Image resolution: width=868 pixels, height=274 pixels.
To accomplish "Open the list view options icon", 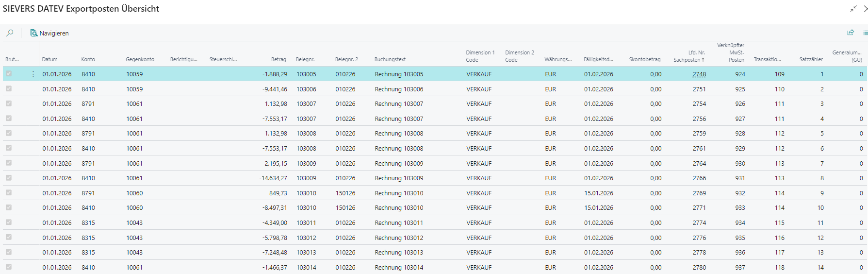I will pos(865,33).
